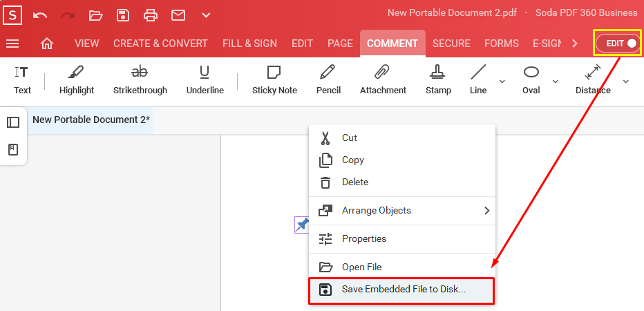
Task: Select the Text comment tool
Action: [x=22, y=81]
